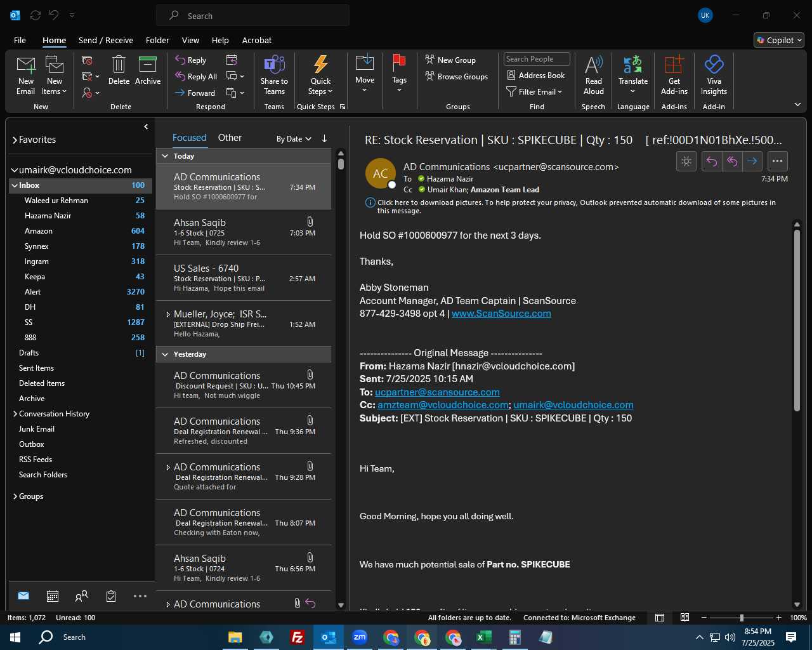Click the Send/Receive All Folders sync icon
Image resolution: width=812 pixels, height=650 pixels.
tap(36, 15)
